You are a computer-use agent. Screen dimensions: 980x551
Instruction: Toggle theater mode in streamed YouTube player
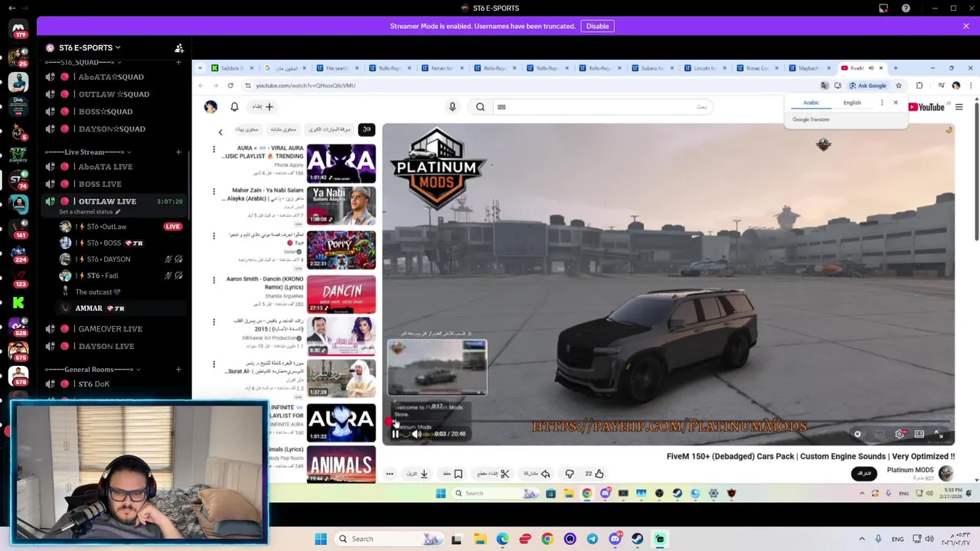point(920,434)
